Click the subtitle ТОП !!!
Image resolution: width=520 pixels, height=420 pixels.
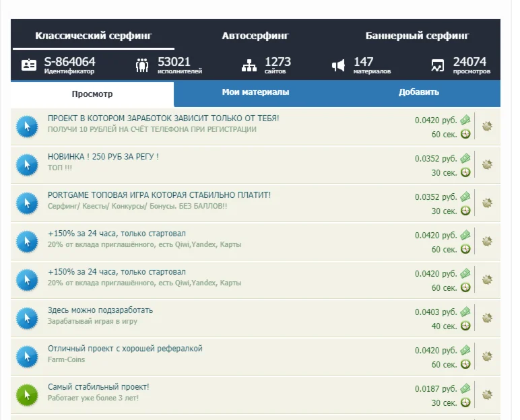(60, 168)
